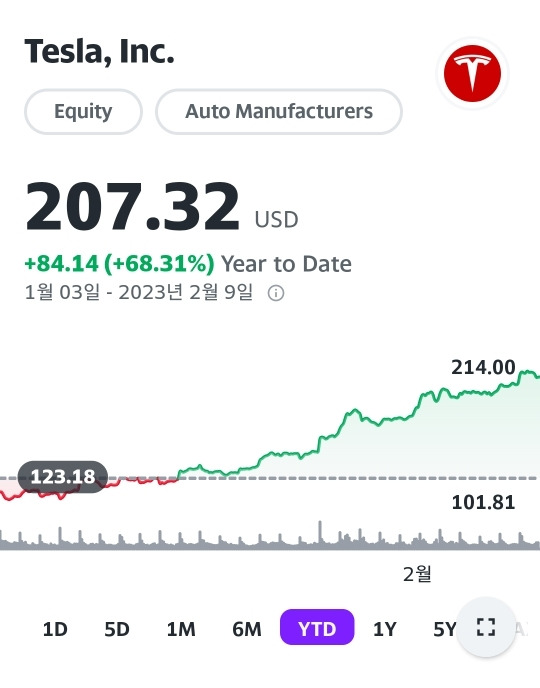This screenshot has height=688, width=540.
Task: Click the +84.14 (+68.31%) change text
Action: [119, 263]
